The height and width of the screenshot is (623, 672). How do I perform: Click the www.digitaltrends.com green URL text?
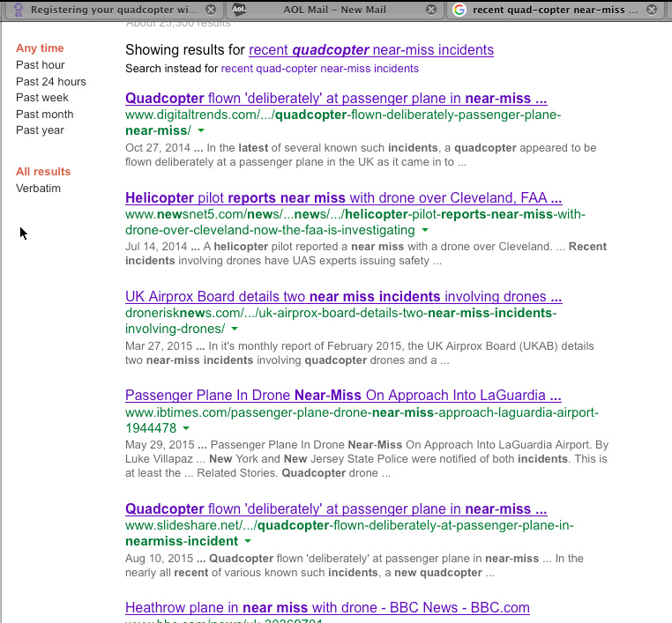tap(343, 122)
